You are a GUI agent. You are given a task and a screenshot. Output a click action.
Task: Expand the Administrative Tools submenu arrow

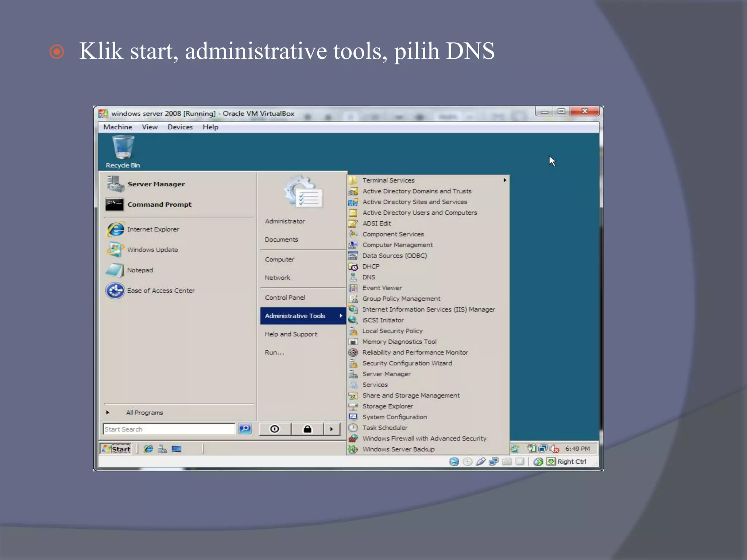coord(341,316)
